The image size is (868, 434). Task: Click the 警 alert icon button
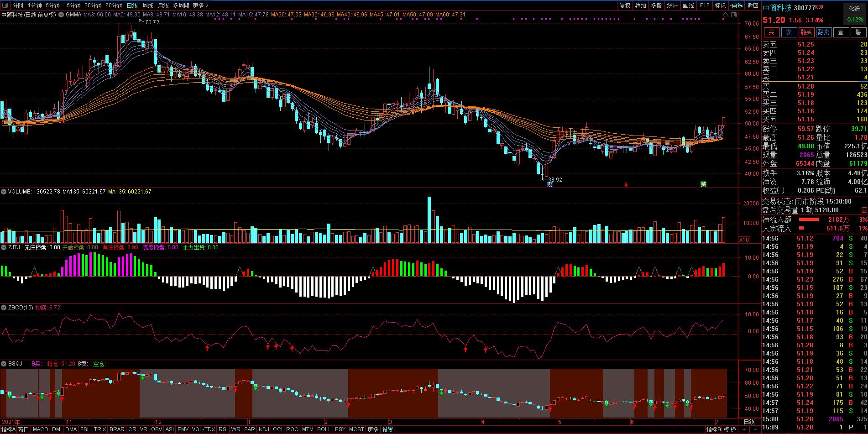(858, 32)
